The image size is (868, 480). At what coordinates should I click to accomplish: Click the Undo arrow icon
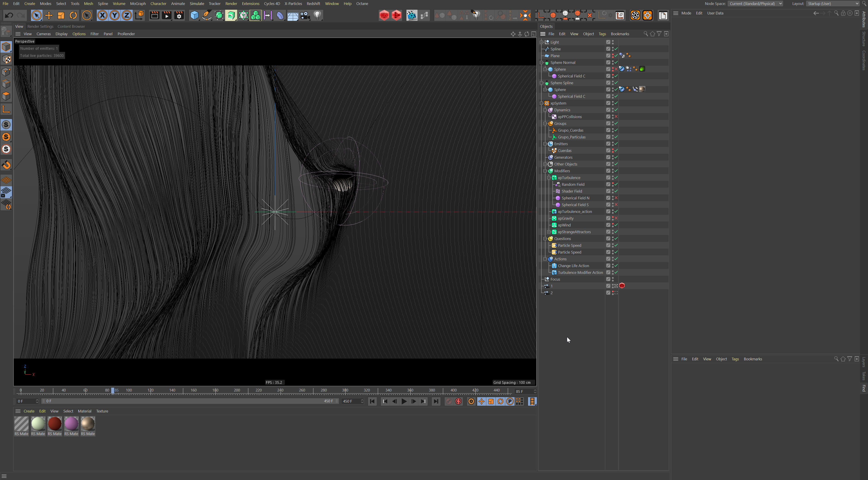tap(9, 16)
